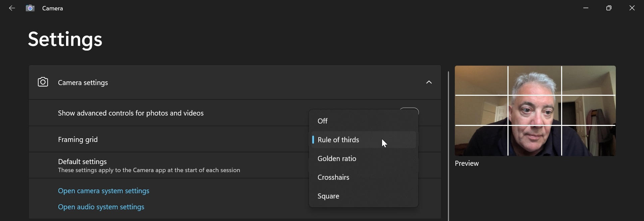Pick Crosshairs from the framing grid list
Screen dimensions: 644x221
[333, 177]
